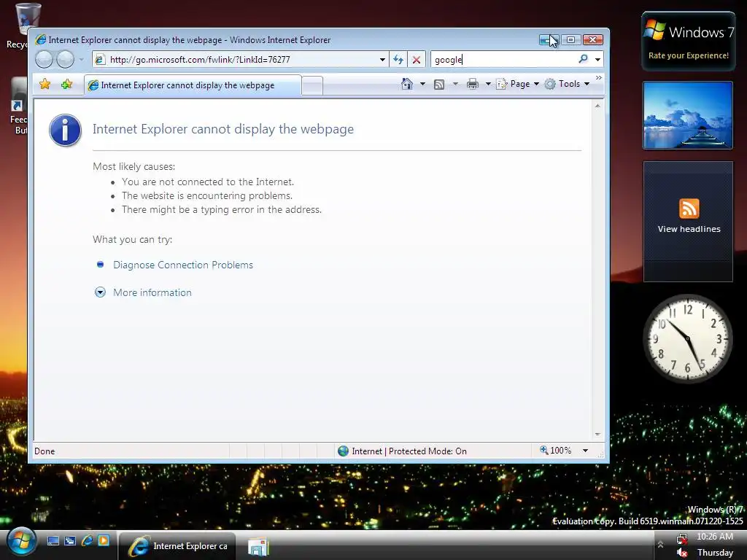The height and width of the screenshot is (560, 747).
Task: Click the muted volume tray icon
Action: 682,553
